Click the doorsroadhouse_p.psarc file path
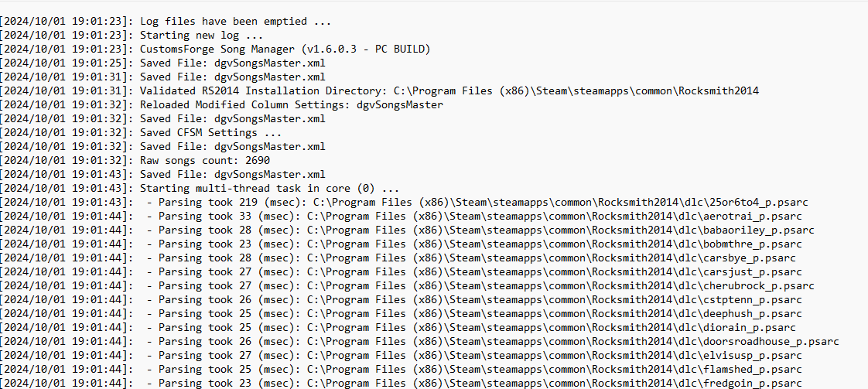The height and width of the screenshot is (389, 868). pos(573,341)
